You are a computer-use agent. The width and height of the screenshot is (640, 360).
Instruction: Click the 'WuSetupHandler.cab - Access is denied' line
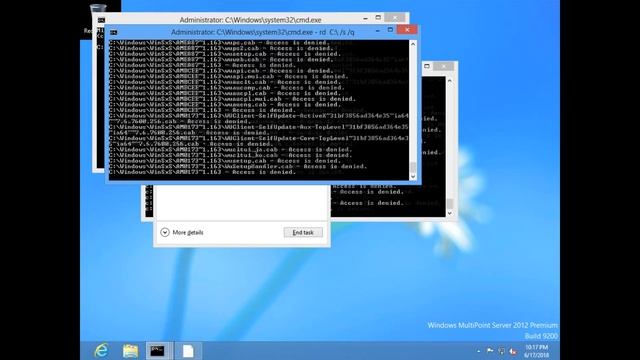(238, 167)
